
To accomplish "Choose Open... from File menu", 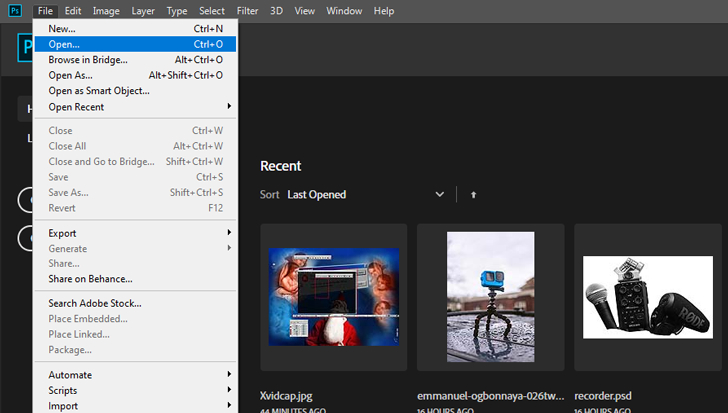I will (x=136, y=44).
